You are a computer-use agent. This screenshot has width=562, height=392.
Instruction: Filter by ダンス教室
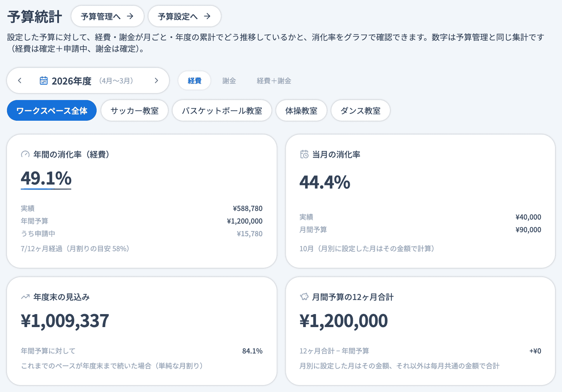[x=360, y=111]
